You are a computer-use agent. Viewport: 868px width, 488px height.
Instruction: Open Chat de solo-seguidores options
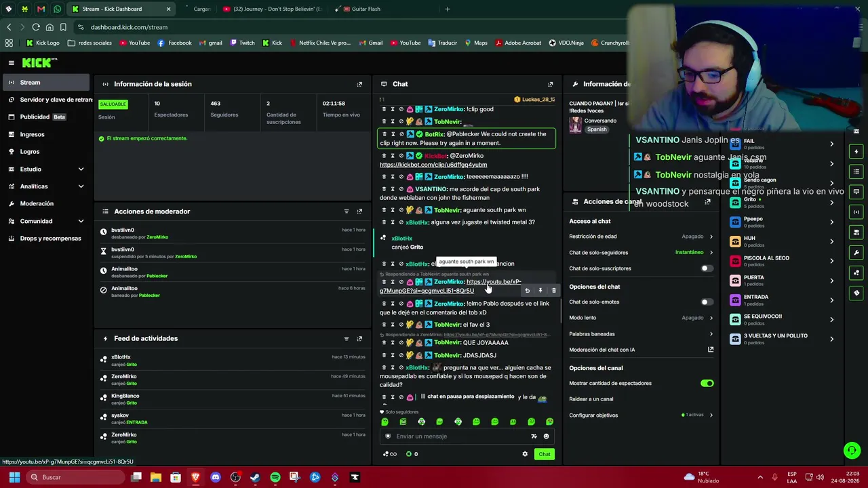coord(642,252)
